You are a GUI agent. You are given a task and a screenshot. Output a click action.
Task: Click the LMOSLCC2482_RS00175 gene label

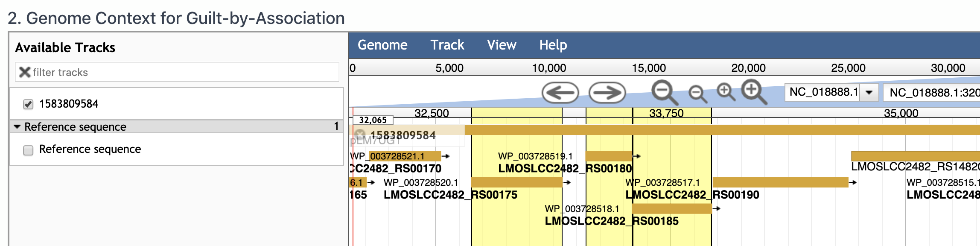point(450,195)
